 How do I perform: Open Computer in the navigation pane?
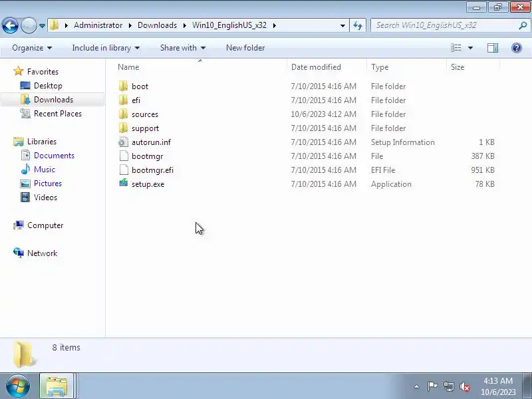point(45,225)
